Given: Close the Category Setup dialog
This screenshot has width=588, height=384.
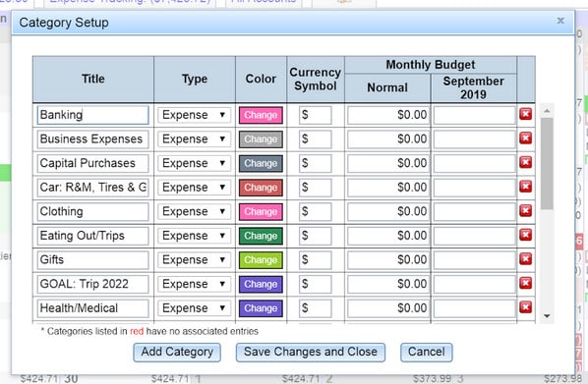Looking at the screenshot, I should 560,21.
